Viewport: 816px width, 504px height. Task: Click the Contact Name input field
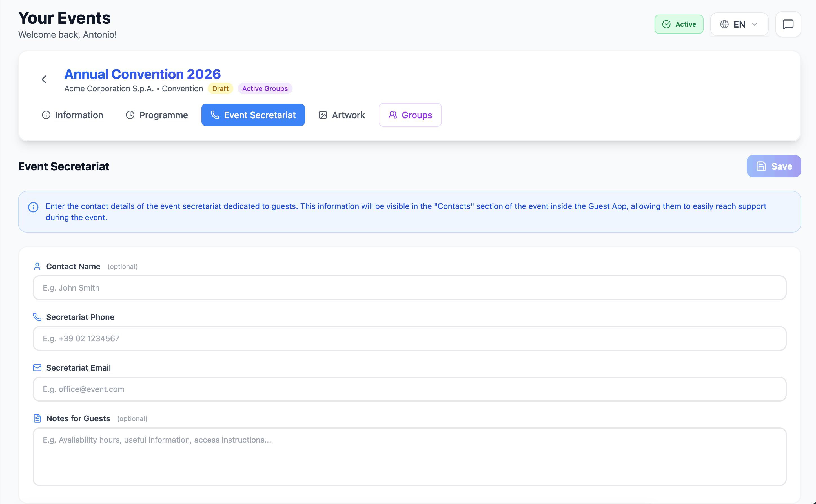click(409, 288)
